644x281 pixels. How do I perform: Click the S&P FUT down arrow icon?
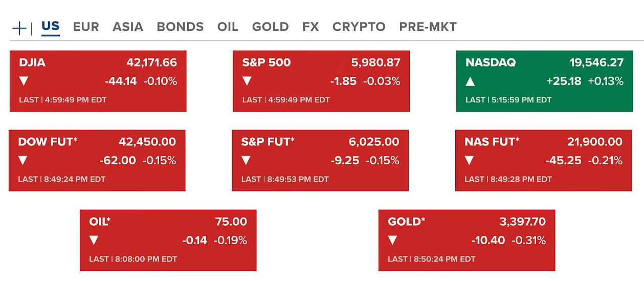coord(246,161)
